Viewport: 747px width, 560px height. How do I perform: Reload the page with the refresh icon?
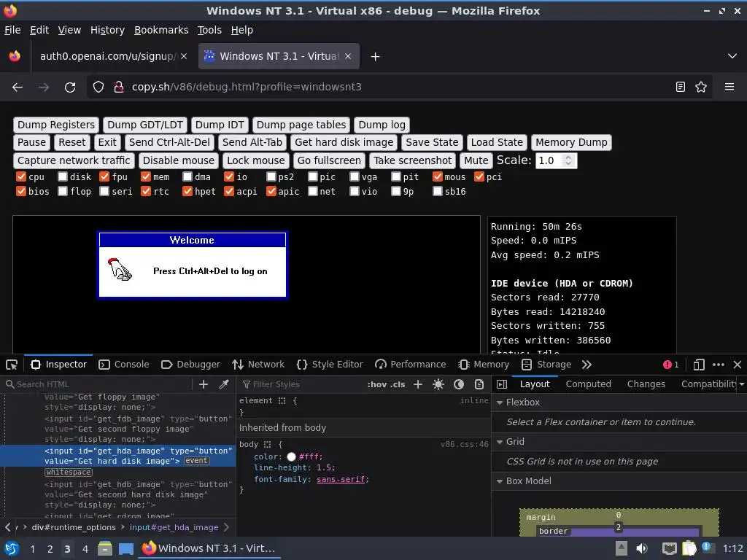click(x=70, y=87)
